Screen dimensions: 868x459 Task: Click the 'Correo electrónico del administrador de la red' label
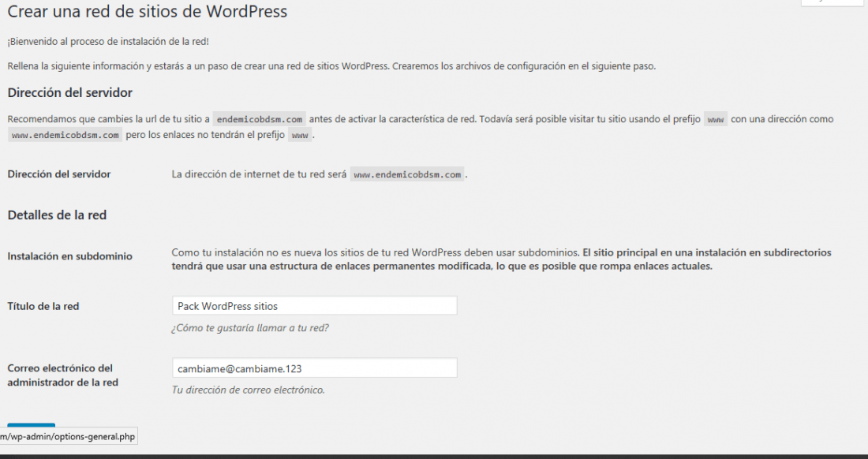click(62, 375)
